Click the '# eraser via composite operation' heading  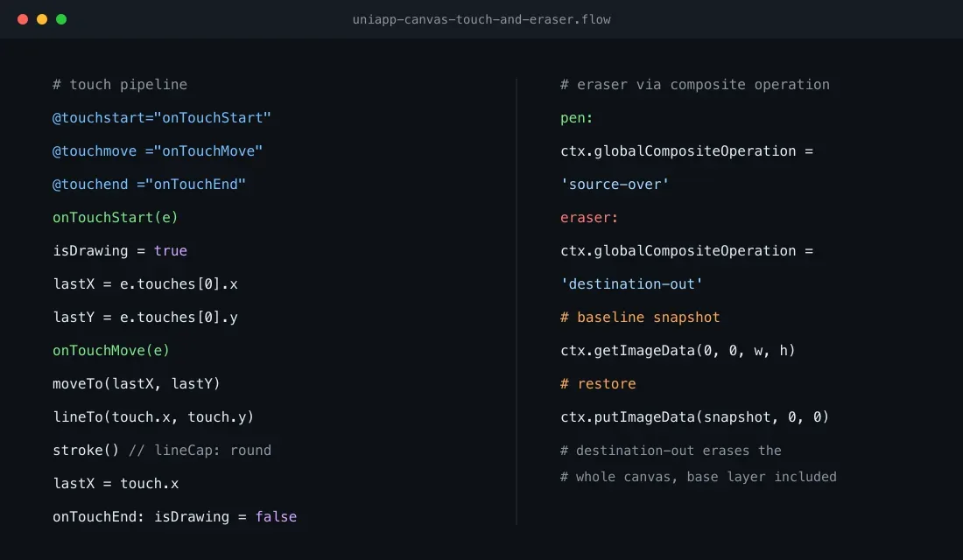pyautogui.click(x=694, y=85)
